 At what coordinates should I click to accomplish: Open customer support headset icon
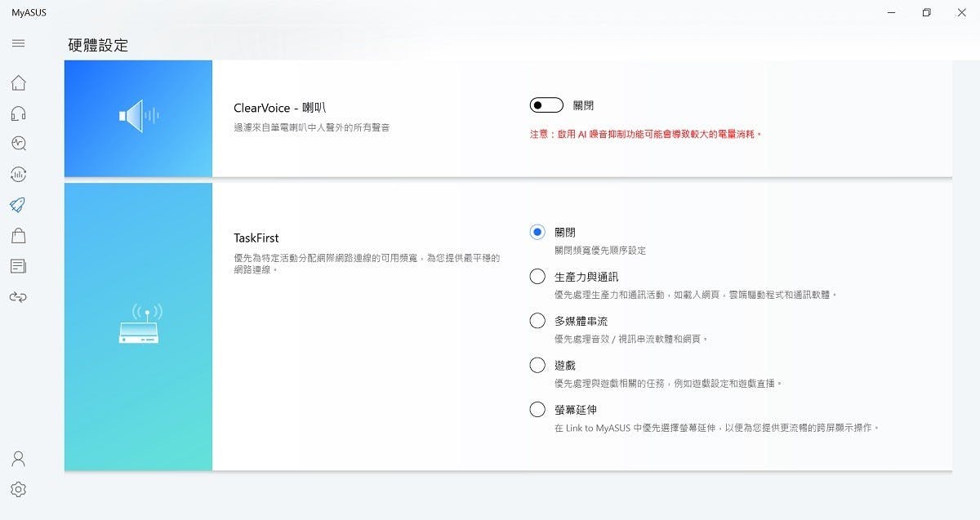(18, 113)
